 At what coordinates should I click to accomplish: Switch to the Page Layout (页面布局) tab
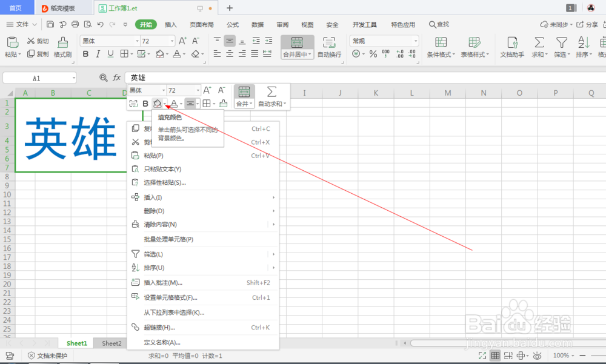point(202,24)
